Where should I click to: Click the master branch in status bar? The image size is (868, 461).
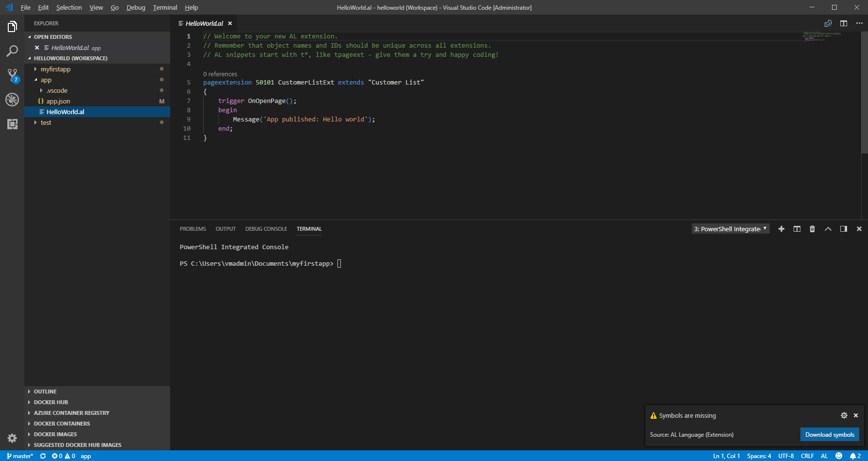(x=20, y=456)
